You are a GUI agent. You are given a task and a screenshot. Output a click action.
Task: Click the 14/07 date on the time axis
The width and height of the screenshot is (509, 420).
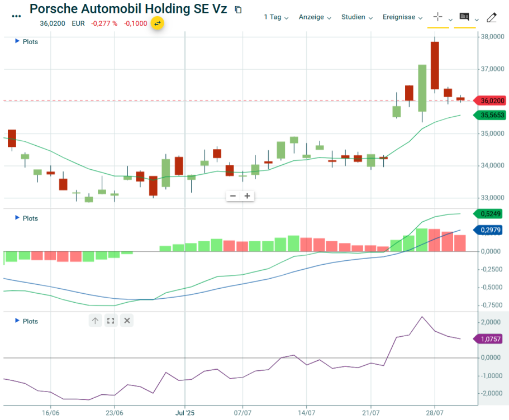[306, 413]
